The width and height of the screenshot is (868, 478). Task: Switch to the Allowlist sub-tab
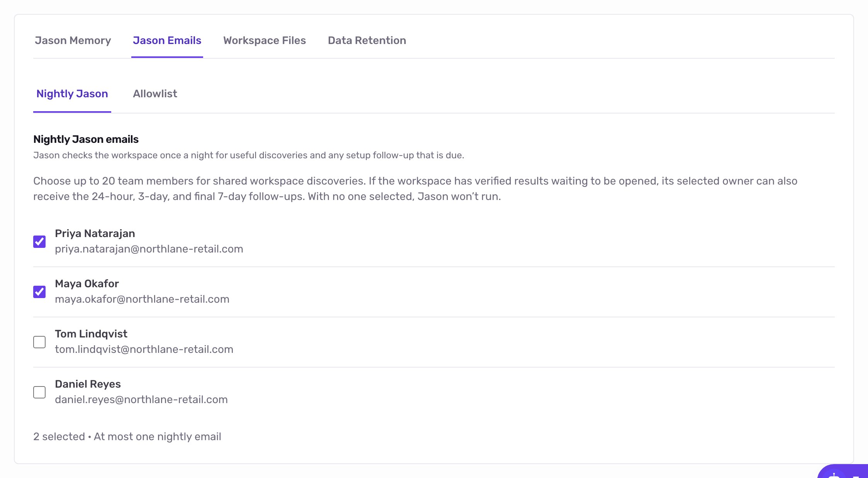155,94
